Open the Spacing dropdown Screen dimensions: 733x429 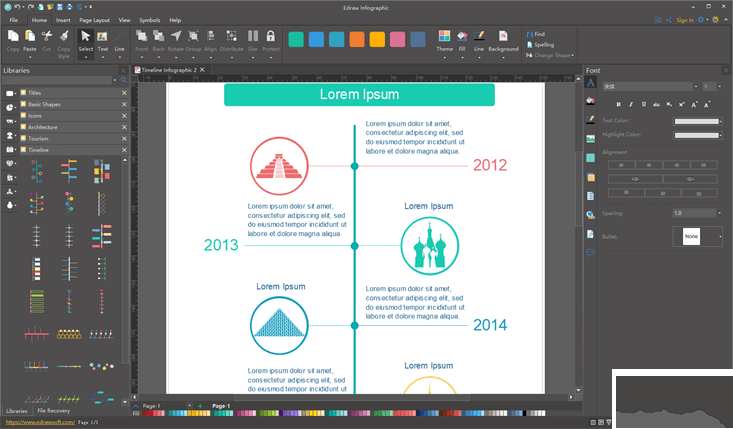(719, 213)
